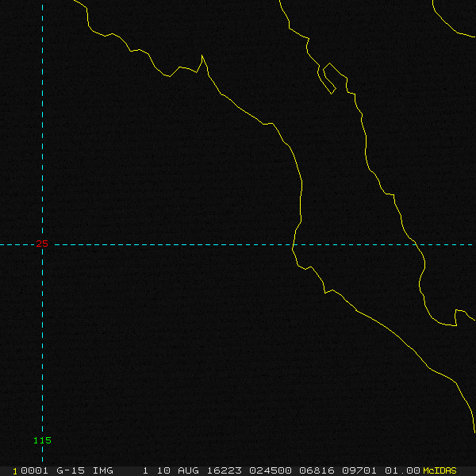Click the 024500 time value
476x476 pixels.
coord(271,470)
